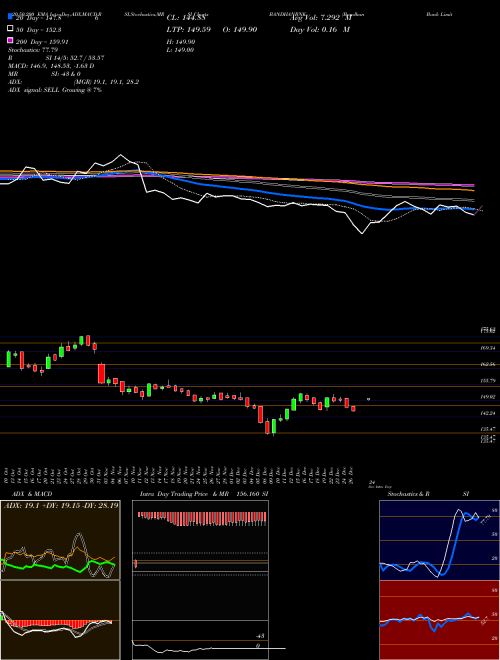Click the 142.24 price axis label
Image resolution: width=500 pixels, height=660 pixels.
click(488, 413)
